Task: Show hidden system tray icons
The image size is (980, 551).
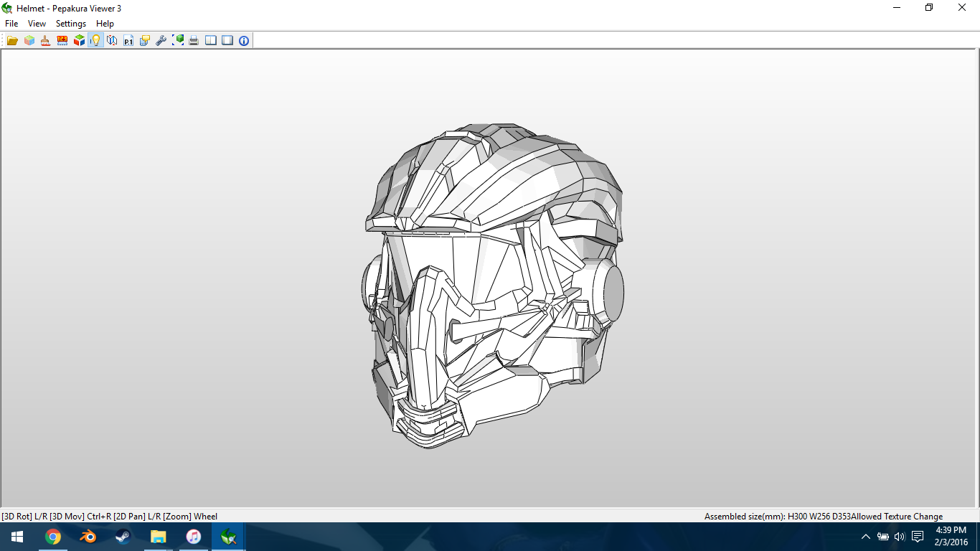Action: pyautogui.click(x=866, y=537)
